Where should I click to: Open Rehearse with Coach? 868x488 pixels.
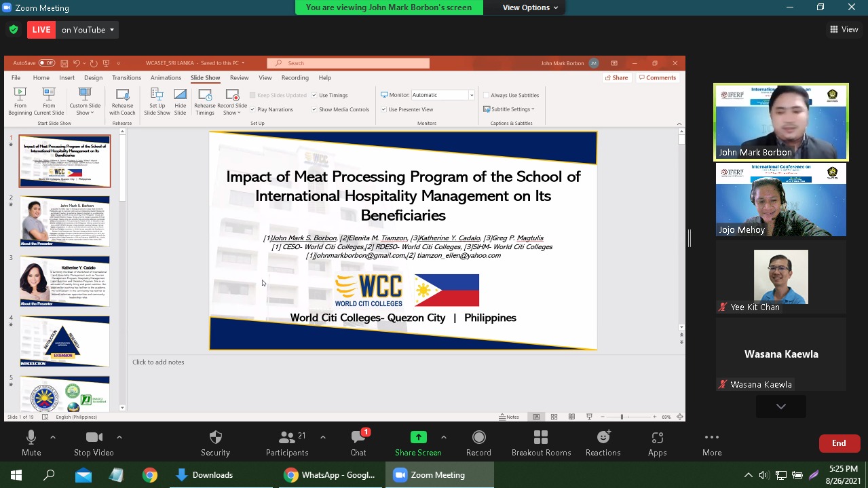tap(122, 101)
